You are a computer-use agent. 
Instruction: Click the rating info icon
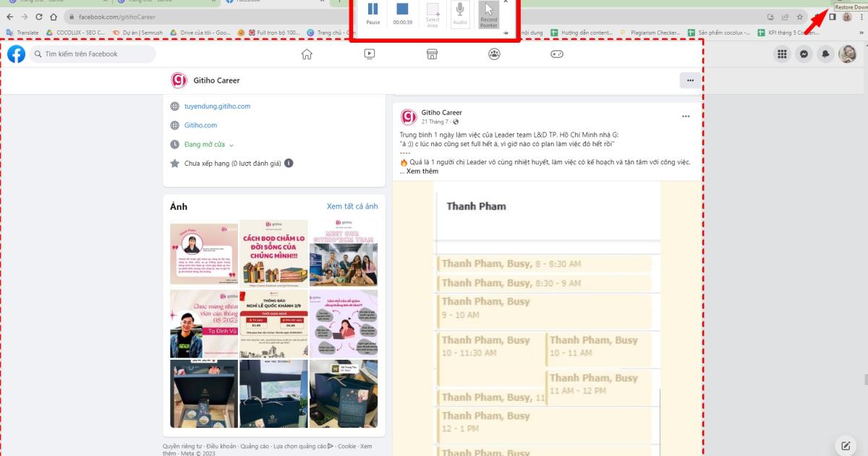click(289, 164)
